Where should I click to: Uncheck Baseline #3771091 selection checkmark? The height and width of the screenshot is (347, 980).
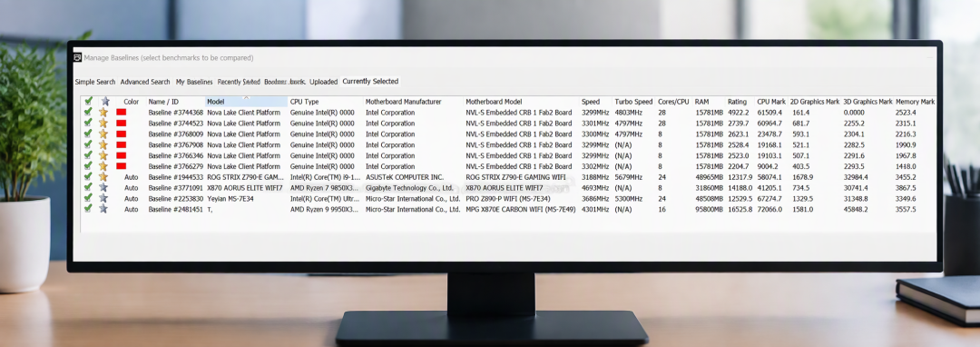(88, 187)
